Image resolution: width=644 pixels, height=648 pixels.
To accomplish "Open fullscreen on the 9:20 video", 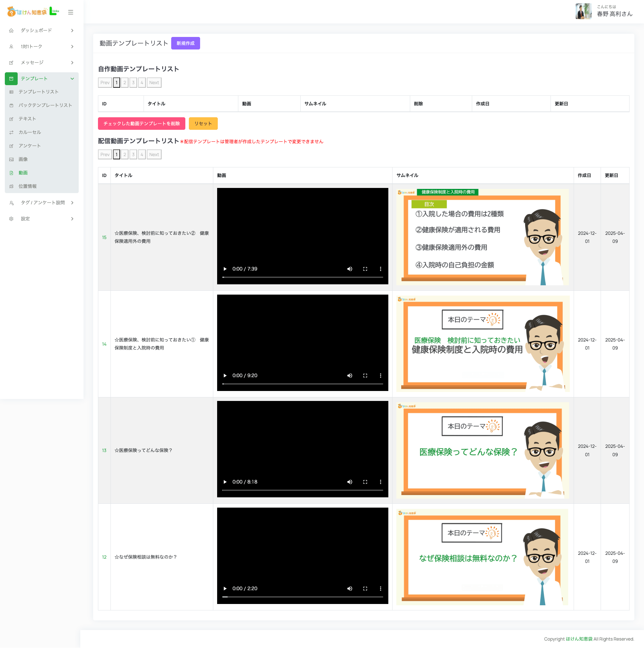I will pos(365,376).
